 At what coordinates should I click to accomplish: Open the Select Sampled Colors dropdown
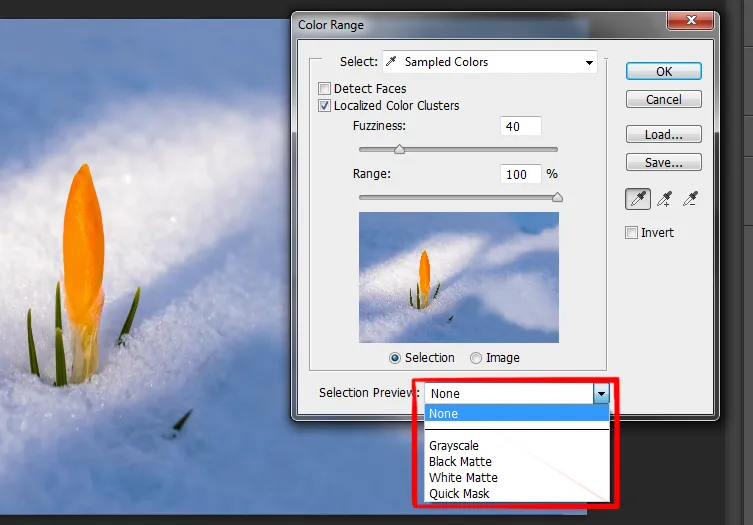pos(489,62)
